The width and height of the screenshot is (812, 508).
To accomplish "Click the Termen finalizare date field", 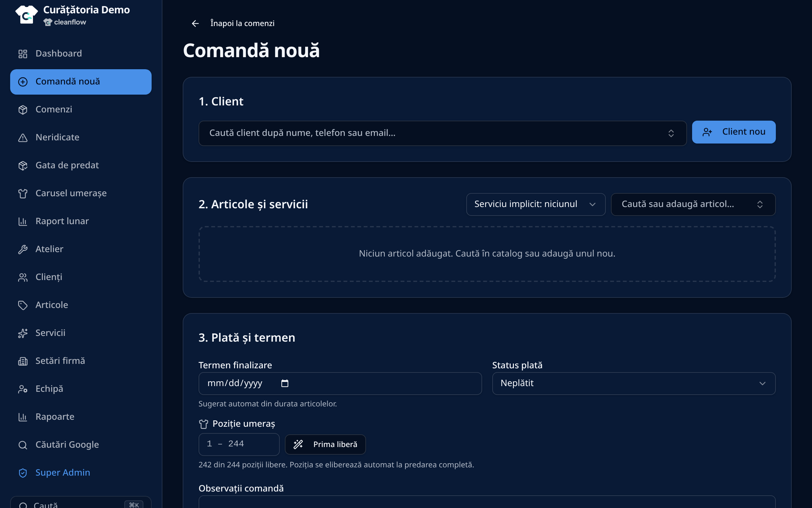I will click(x=340, y=383).
